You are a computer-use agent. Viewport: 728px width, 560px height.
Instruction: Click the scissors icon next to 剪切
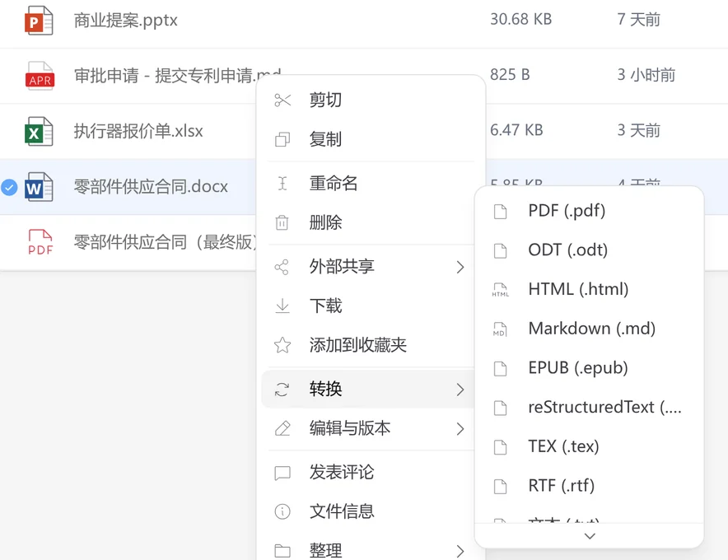click(x=282, y=100)
